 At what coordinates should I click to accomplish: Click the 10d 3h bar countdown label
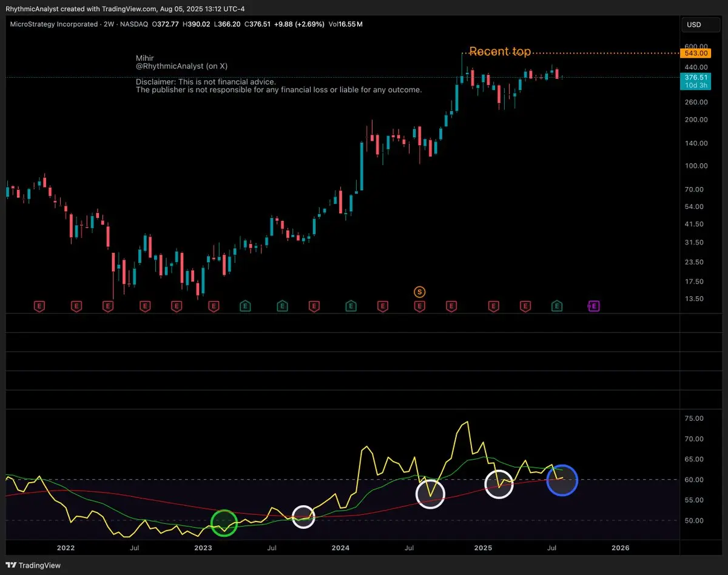(695, 85)
